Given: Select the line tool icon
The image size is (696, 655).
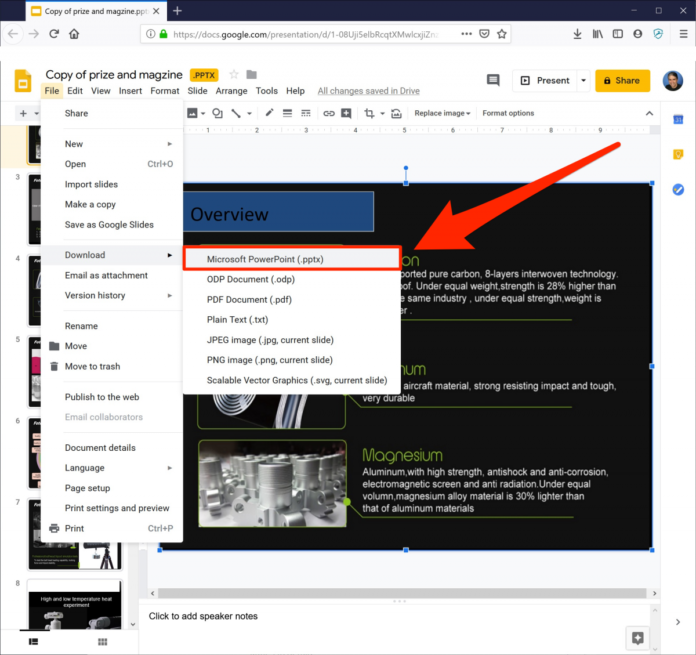Looking at the screenshot, I should point(236,113).
